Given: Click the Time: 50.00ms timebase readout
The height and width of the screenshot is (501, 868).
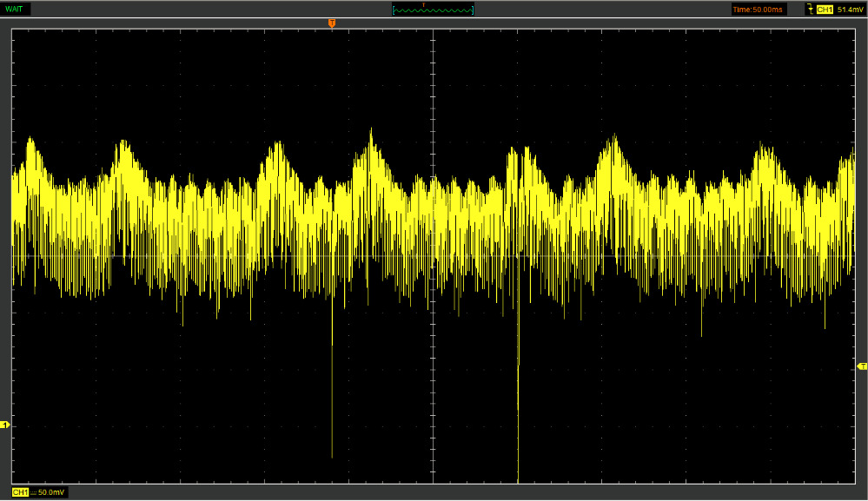Looking at the screenshot, I should click(x=758, y=10).
